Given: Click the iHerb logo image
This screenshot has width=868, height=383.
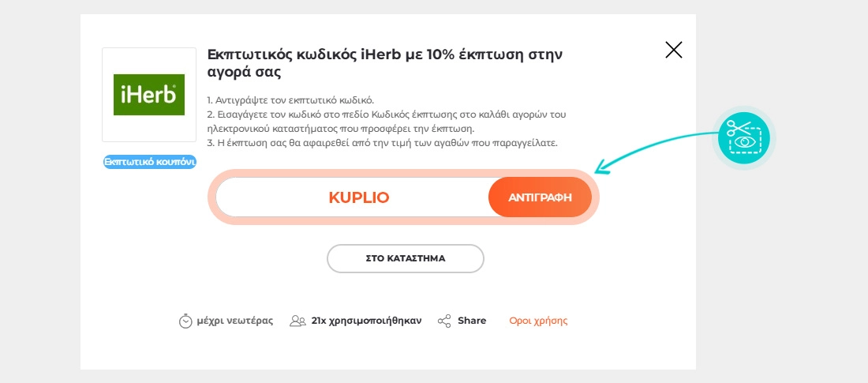Looking at the screenshot, I should [149, 94].
